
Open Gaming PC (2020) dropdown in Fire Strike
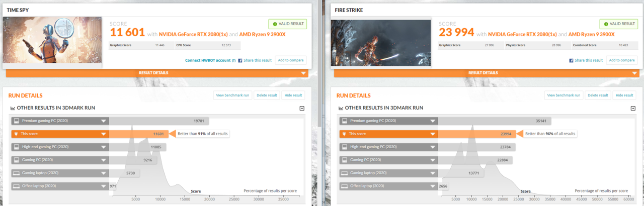pos(432,160)
